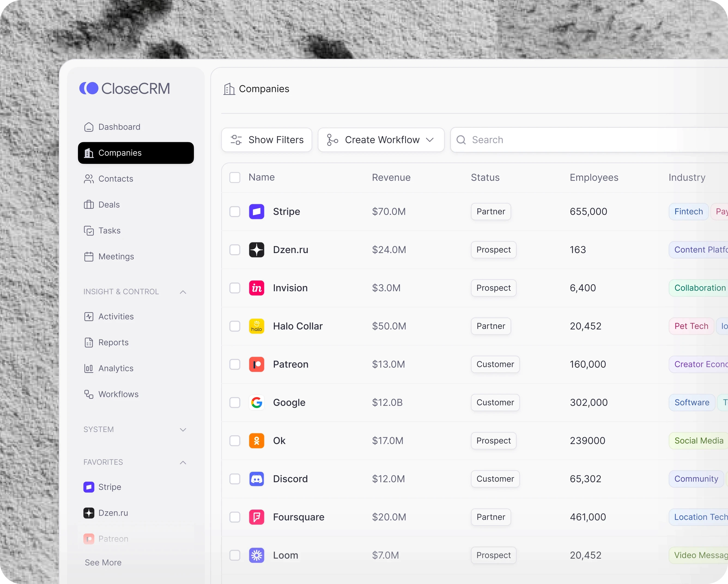The height and width of the screenshot is (584, 728).
Task: Click See More under Favorites
Action: (103, 562)
